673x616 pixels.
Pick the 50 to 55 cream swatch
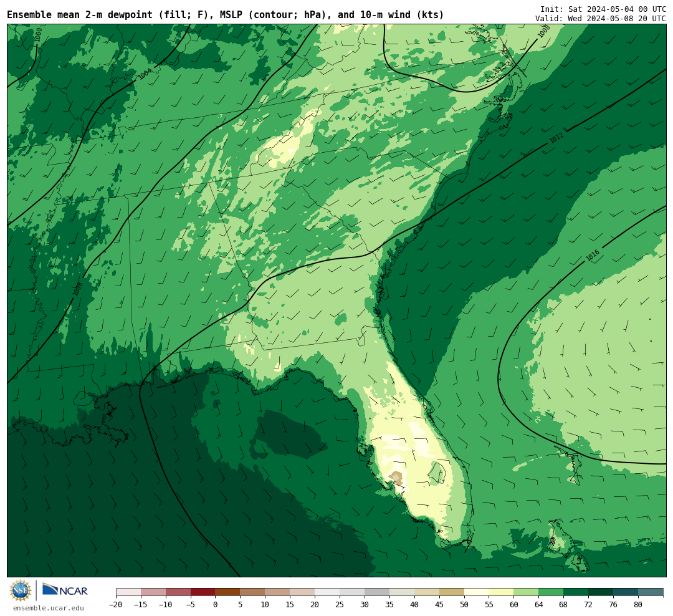[477, 592]
